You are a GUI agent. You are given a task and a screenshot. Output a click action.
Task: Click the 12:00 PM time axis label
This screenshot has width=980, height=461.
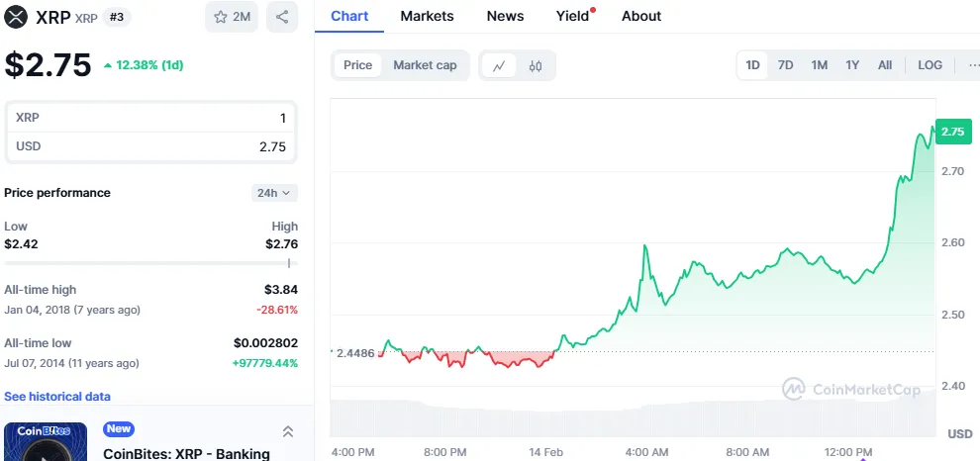847,452
